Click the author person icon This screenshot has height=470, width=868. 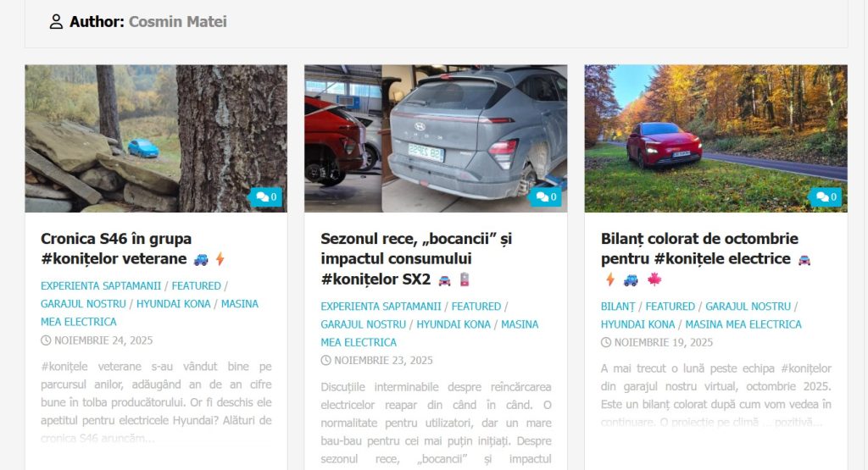pyautogui.click(x=56, y=21)
